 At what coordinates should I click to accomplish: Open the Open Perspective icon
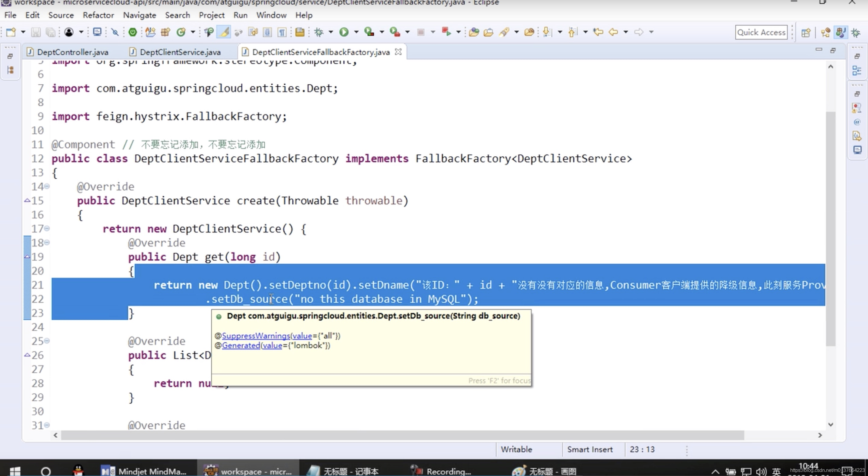(x=806, y=33)
